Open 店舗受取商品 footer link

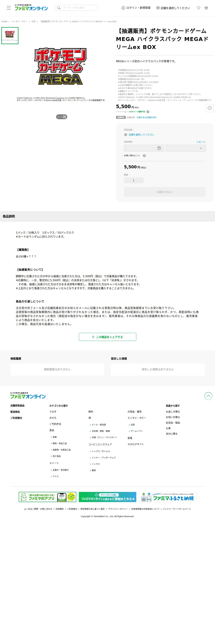click(x=17, y=405)
